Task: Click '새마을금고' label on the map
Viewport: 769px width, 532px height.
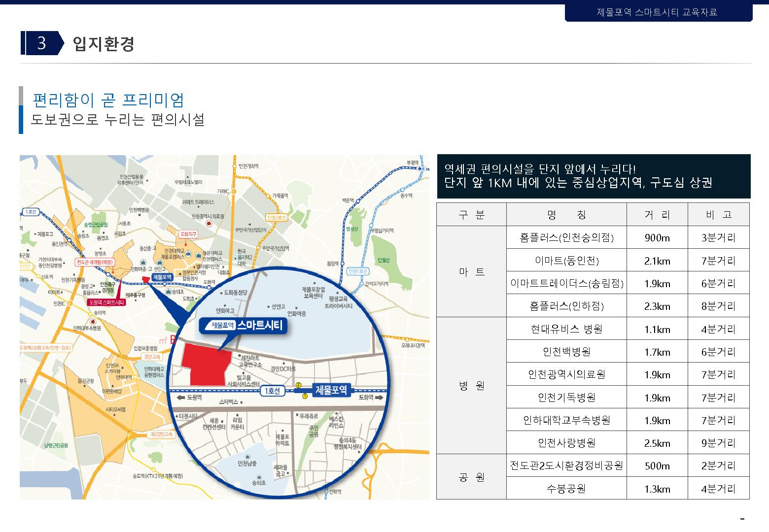Action: (x=280, y=470)
